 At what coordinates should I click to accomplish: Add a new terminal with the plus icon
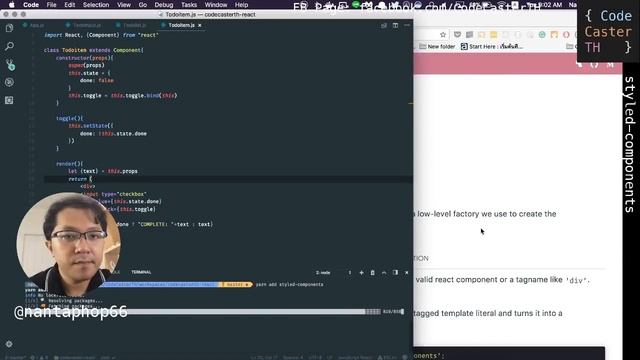point(361,273)
